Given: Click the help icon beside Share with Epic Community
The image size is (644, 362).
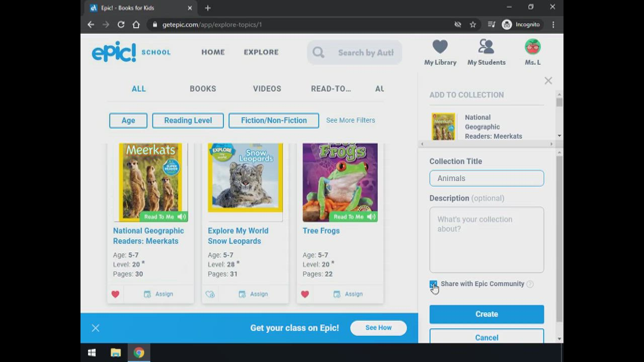Looking at the screenshot, I should coord(530,284).
